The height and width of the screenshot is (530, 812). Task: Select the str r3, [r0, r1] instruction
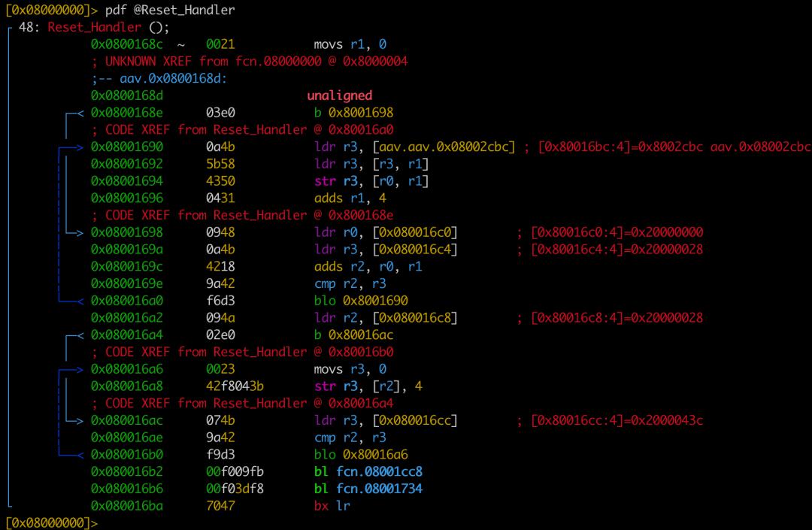click(371, 180)
